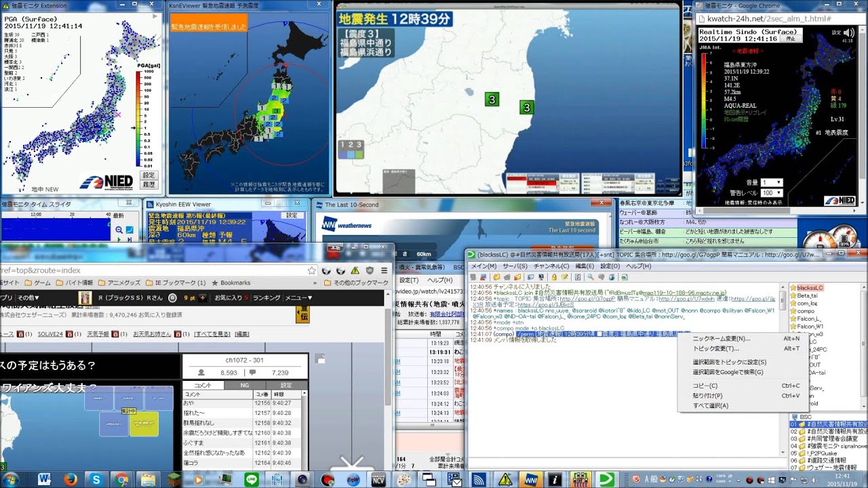This screenshot has width=868, height=488.
Task: Open 音量 dropdown in Realtime Sindo page
Action: (x=772, y=182)
